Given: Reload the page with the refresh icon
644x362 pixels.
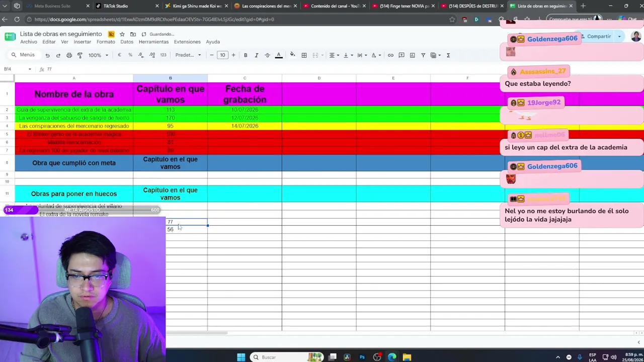Looking at the screenshot, I should [17, 19].
